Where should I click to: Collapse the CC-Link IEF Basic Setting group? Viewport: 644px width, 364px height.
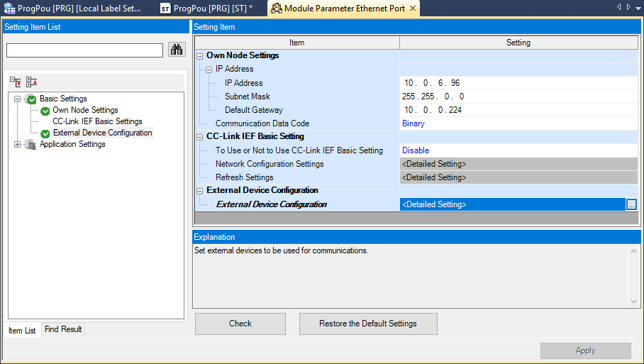200,137
